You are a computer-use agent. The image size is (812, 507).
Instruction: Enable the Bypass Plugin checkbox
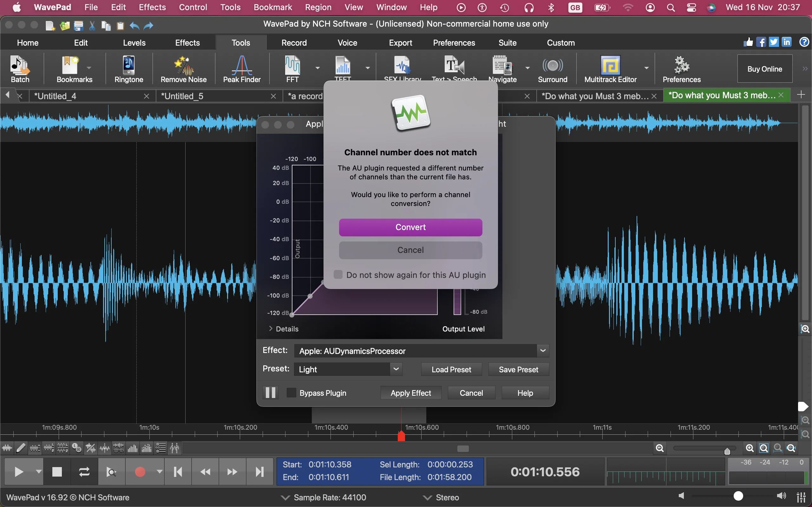(291, 392)
